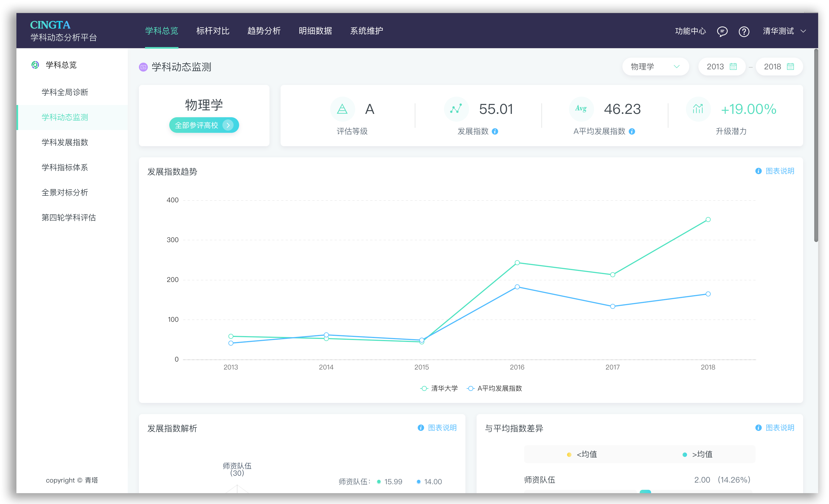The height and width of the screenshot is (504, 829).
Task: Open the message chat bubble icon
Action: click(x=722, y=31)
